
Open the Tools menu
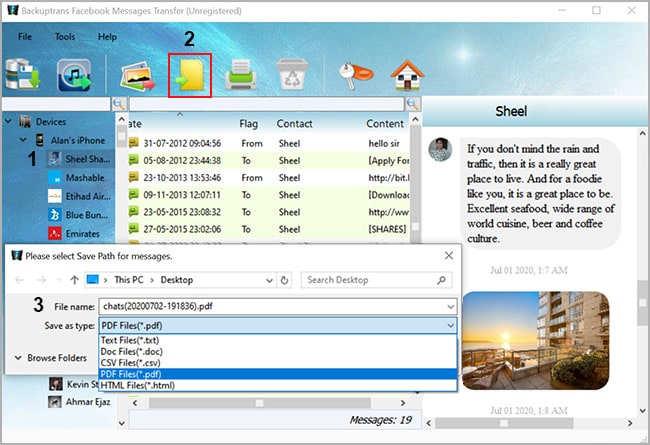65,37
